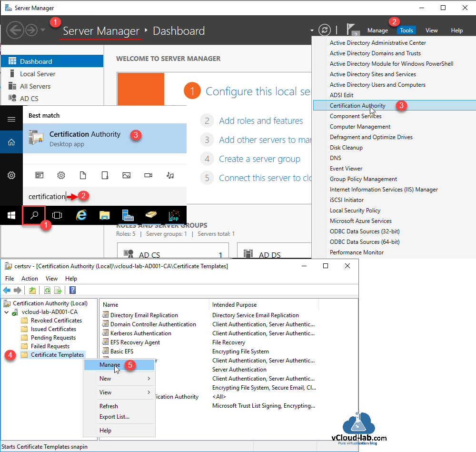Click the Refresh icon in Server Manager header
Screen dimensions: 476x452
pos(325,30)
